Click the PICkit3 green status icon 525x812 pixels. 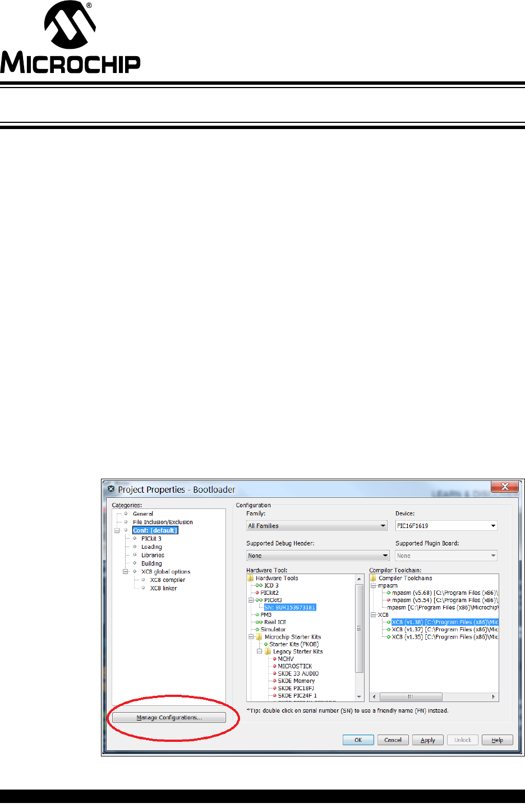[x=259, y=600]
